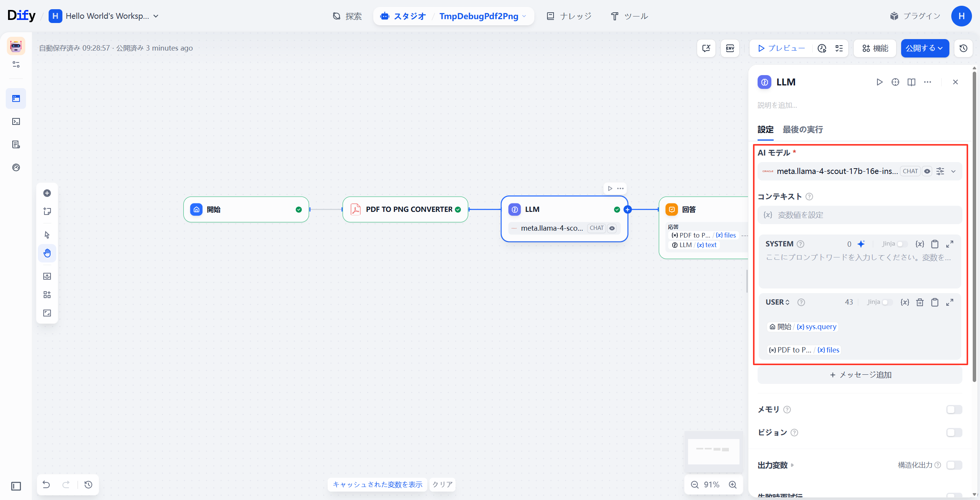The height and width of the screenshot is (500, 980).
Task: Click the コンテキスト variable input field
Action: click(x=860, y=215)
